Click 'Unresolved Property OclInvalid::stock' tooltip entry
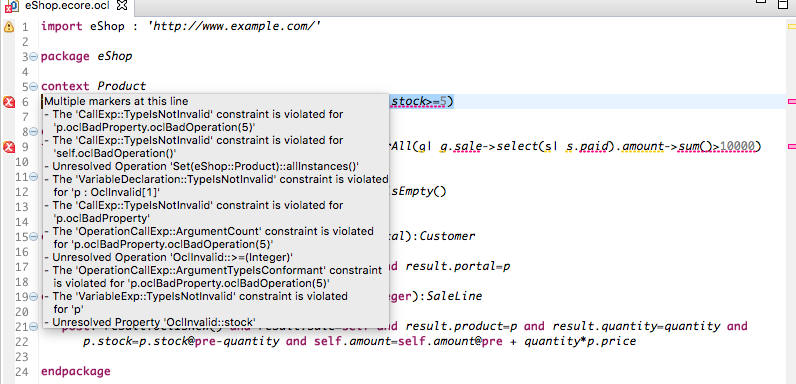796x384 pixels. coord(154,322)
